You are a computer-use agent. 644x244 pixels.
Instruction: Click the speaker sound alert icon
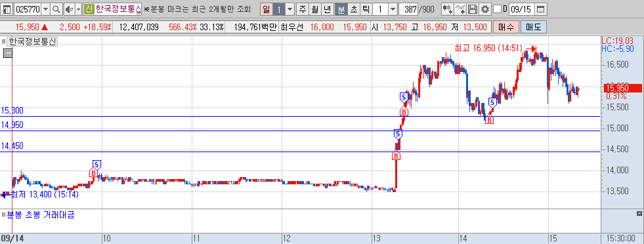click(x=70, y=9)
